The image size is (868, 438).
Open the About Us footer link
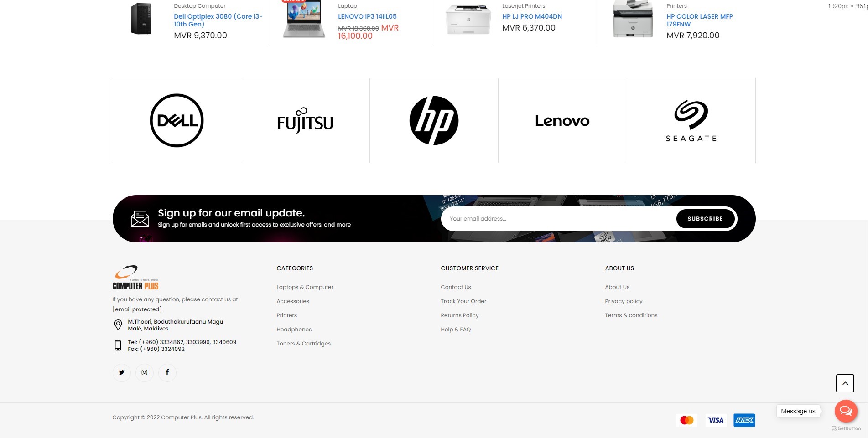(617, 287)
